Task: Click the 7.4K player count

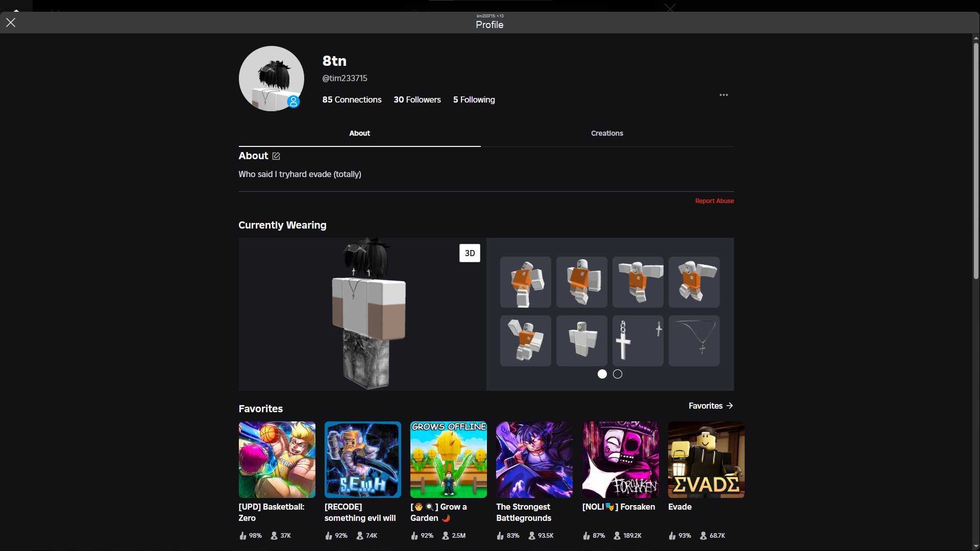Action: click(x=366, y=536)
